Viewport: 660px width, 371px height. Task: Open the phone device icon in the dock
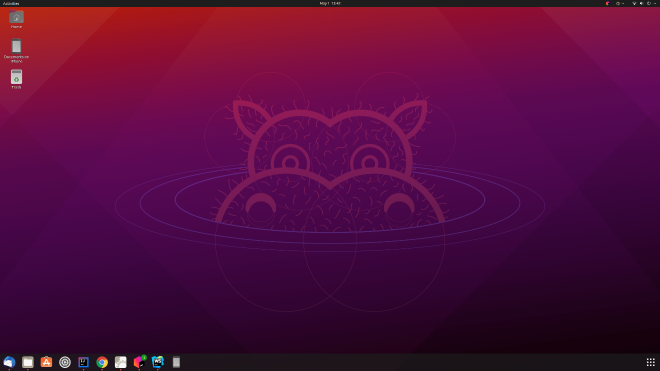[176, 362]
